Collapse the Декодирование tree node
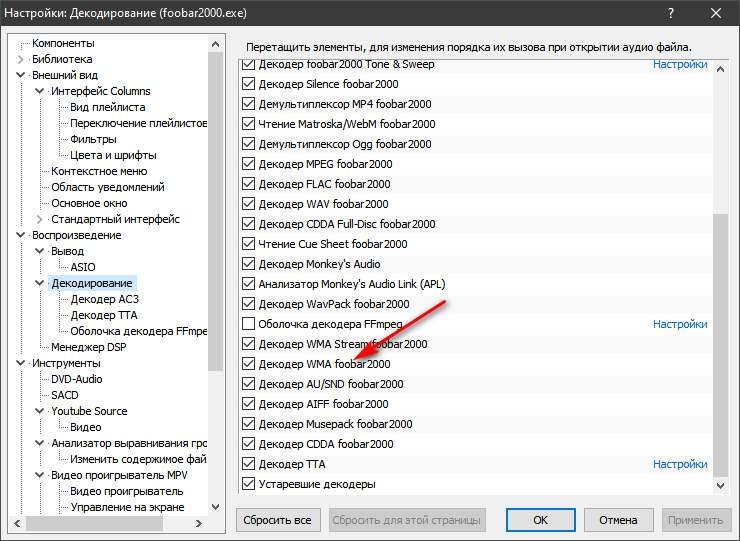This screenshot has height=541, width=740. [x=40, y=283]
